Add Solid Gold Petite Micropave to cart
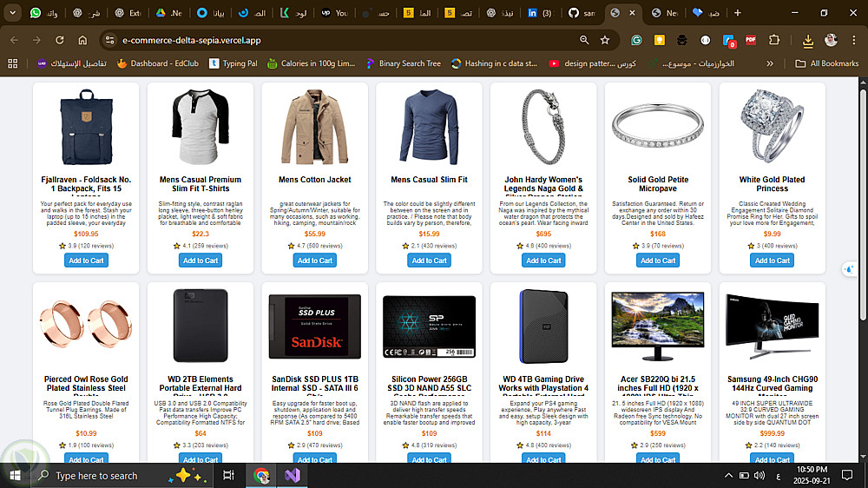 click(658, 260)
